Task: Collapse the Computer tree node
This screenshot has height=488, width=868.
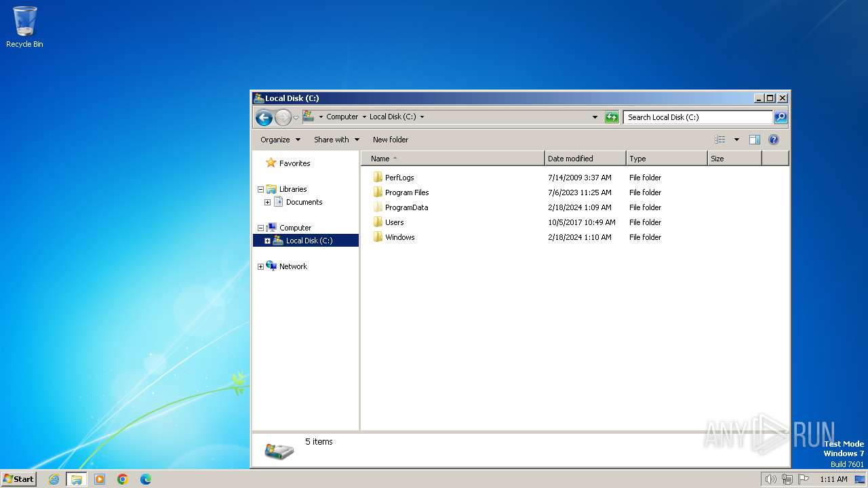Action: (x=260, y=228)
